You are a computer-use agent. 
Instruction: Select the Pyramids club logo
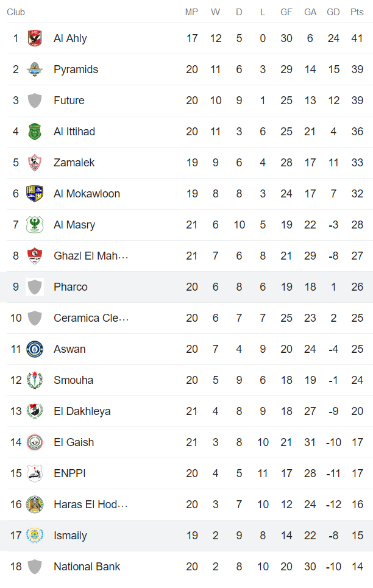click(35, 69)
